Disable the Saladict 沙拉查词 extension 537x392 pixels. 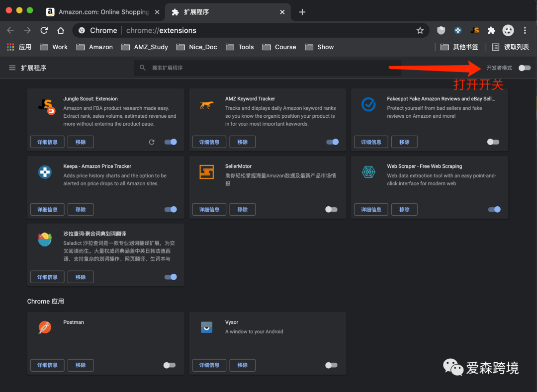[171, 277]
